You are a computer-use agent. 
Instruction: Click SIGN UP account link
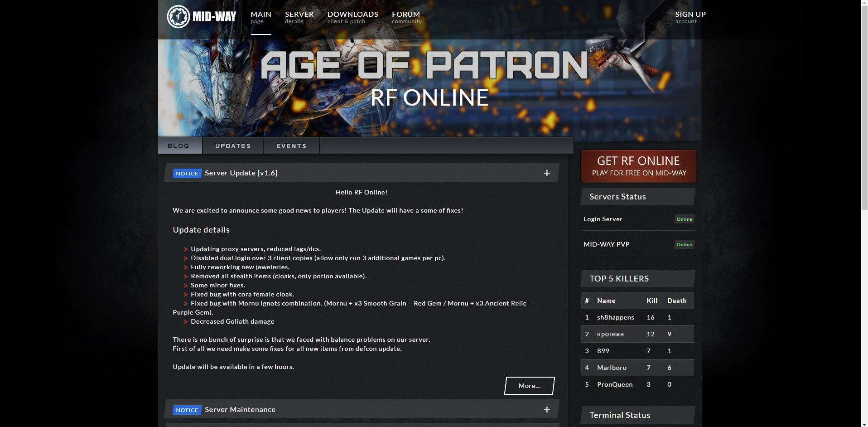click(x=690, y=17)
